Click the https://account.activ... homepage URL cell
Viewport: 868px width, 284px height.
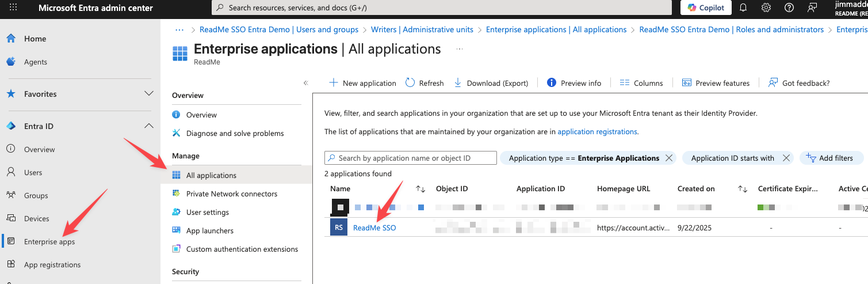point(633,228)
